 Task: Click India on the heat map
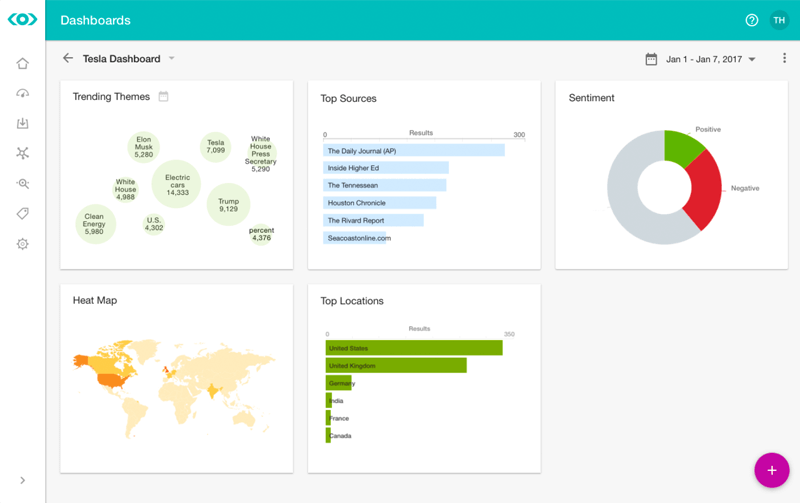[x=213, y=391]
